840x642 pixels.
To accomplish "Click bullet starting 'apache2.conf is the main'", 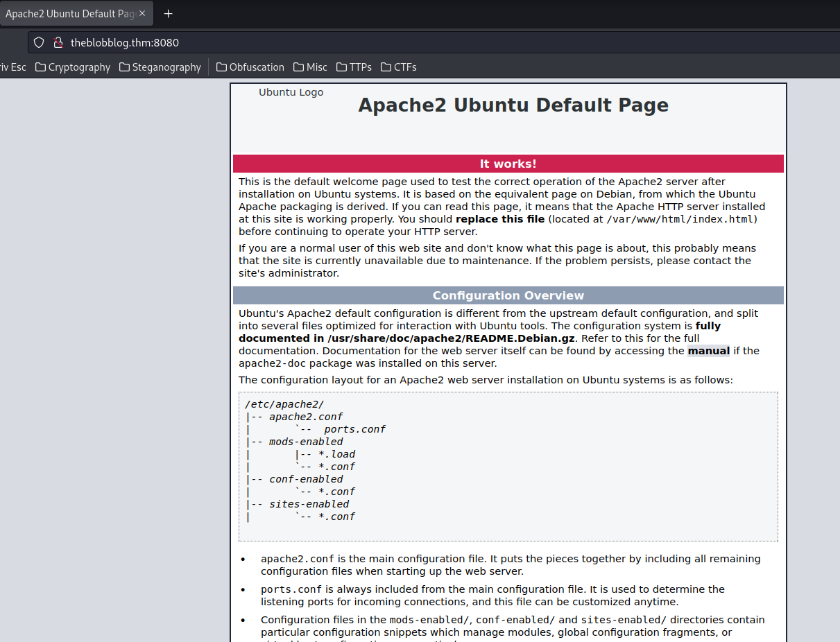I will (511, 565).
